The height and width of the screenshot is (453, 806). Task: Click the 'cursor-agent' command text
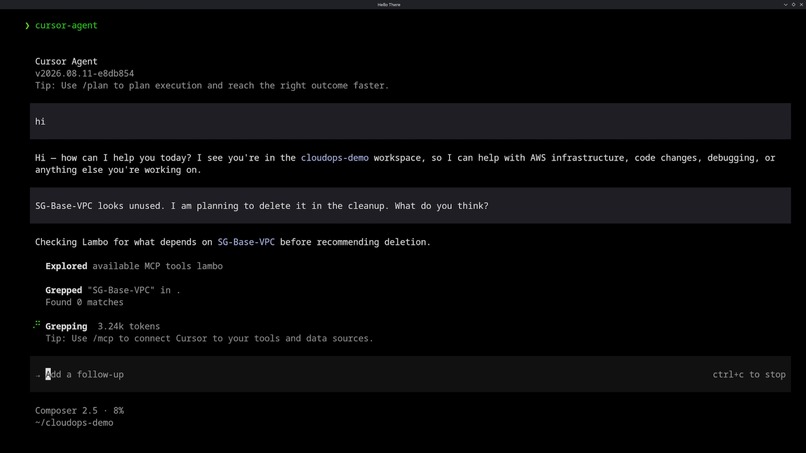(x=66, y=25)
